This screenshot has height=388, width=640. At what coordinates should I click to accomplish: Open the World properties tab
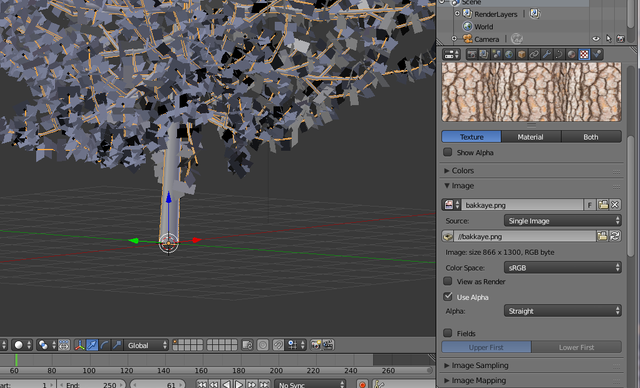[509, 54]
